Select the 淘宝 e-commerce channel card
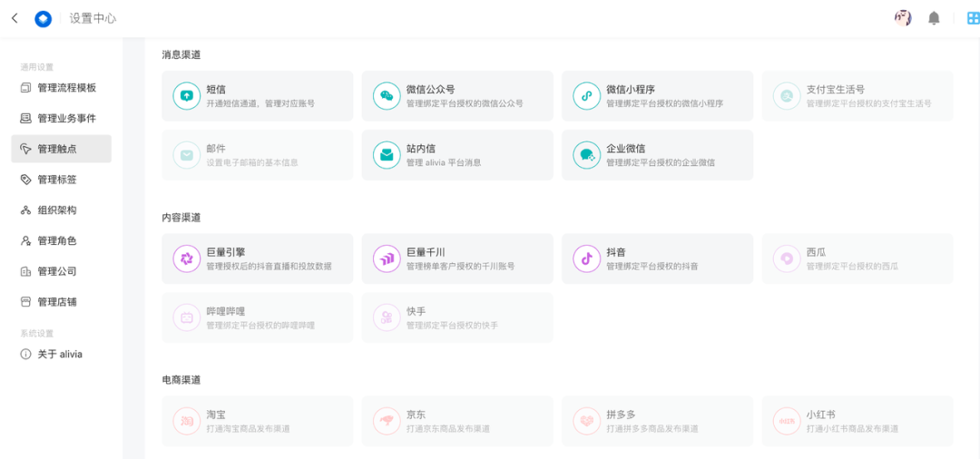The height and width of the screenshot is (459, 980). pos(257,421)
